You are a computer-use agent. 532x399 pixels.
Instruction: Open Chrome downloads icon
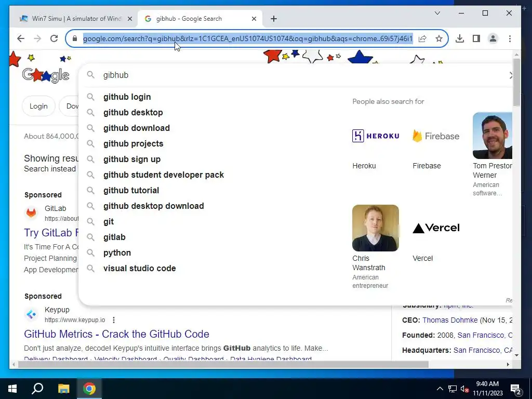click(460, 38)
